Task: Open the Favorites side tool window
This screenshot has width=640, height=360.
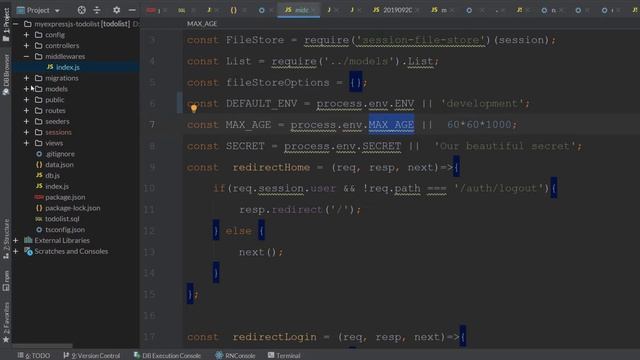Action: (x=6, y=322)
